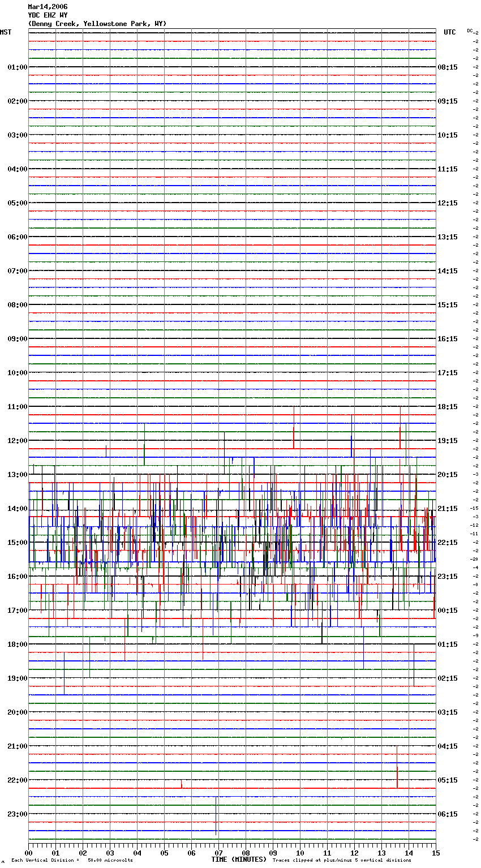
Task: Select the 02:00 MST time label
Action: 18,101
